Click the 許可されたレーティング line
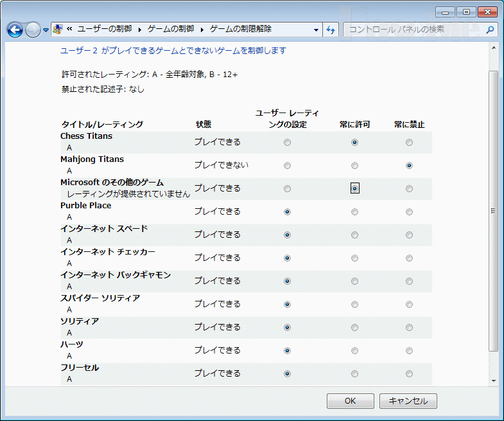 point(150,75)
